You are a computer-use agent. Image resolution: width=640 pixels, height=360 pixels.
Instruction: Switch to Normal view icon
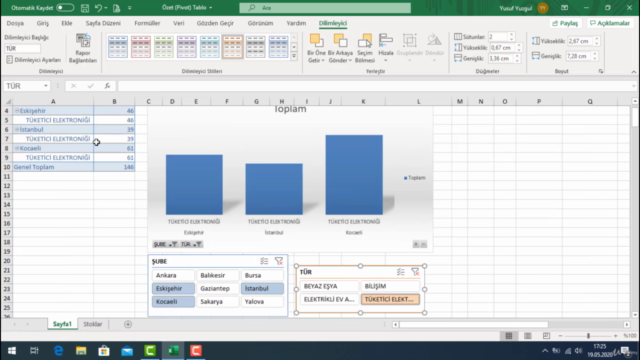(509, 336)
